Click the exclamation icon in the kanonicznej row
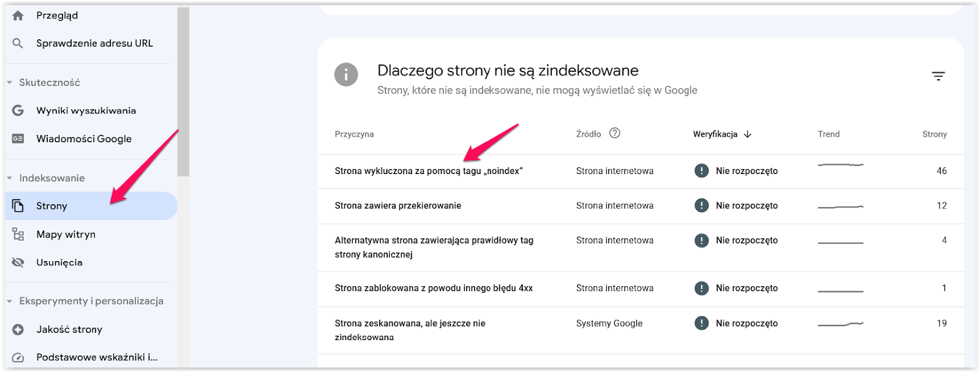 pos(702,241)
